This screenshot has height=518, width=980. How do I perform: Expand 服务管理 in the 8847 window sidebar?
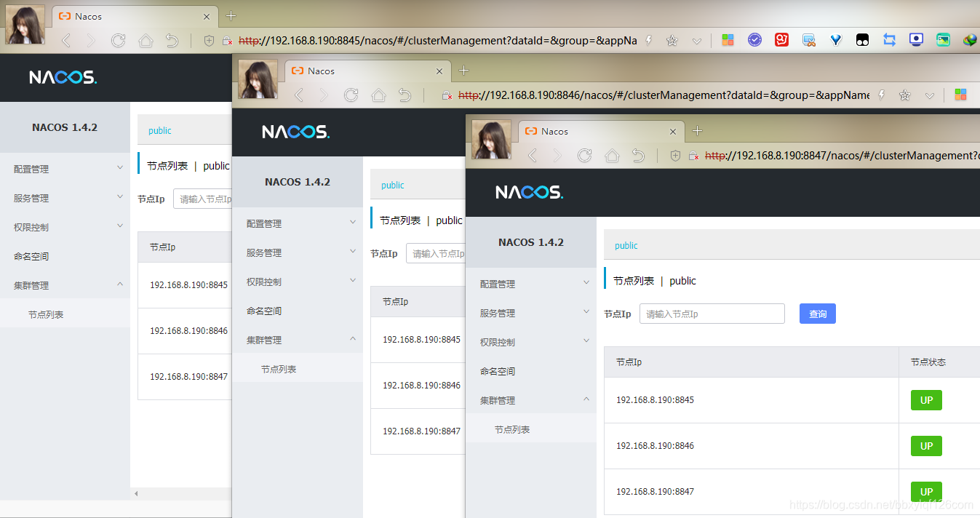coord(531,313)
